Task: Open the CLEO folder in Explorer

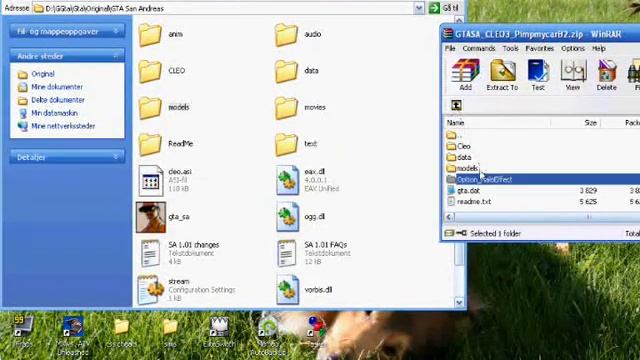Action: coord(162,71)
